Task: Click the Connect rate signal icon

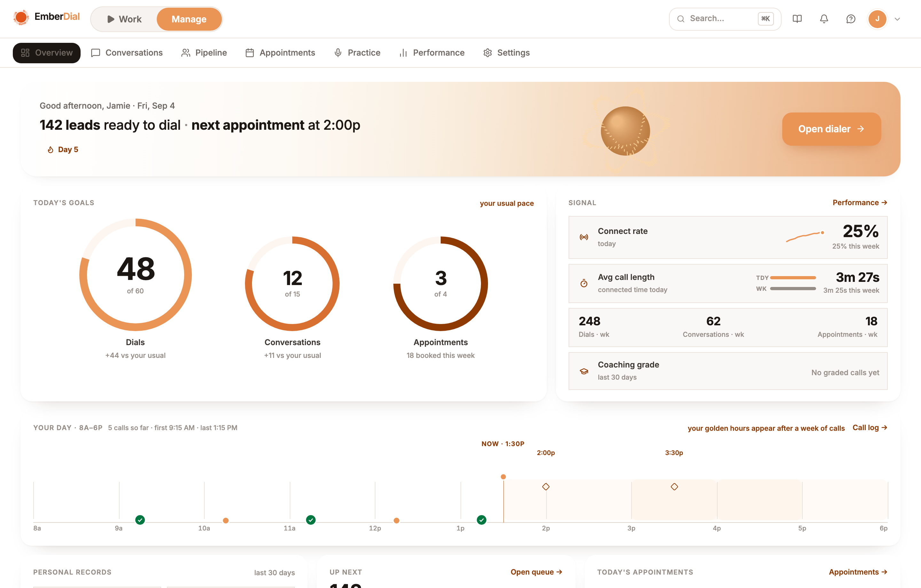Action: [584, 237]
